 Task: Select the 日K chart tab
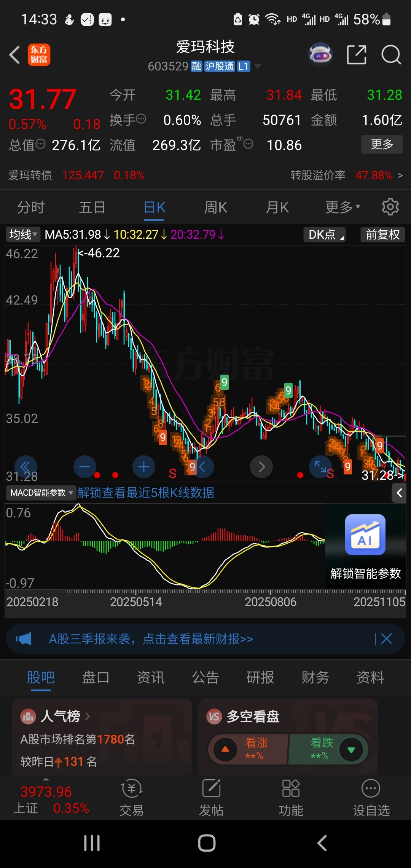click(155, 207)
